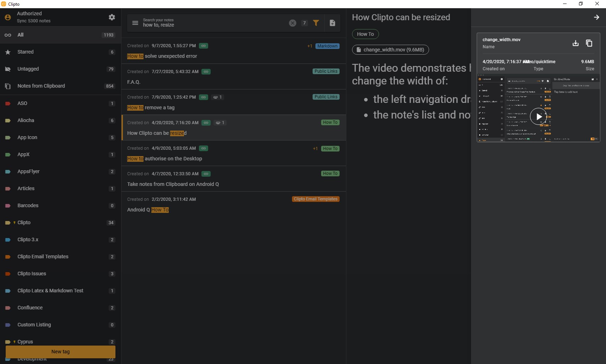Open the notes filter funnel icon
The width and height of the screenshot is (606, 364).
(316, 23)
